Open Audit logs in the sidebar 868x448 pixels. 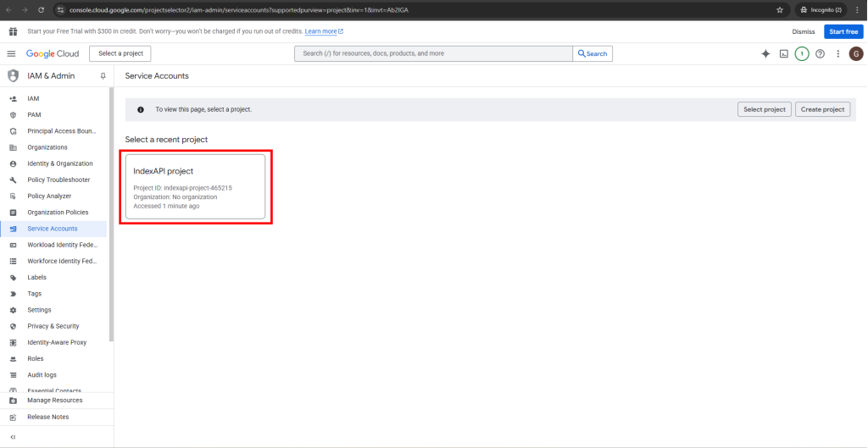coord(42,374)
